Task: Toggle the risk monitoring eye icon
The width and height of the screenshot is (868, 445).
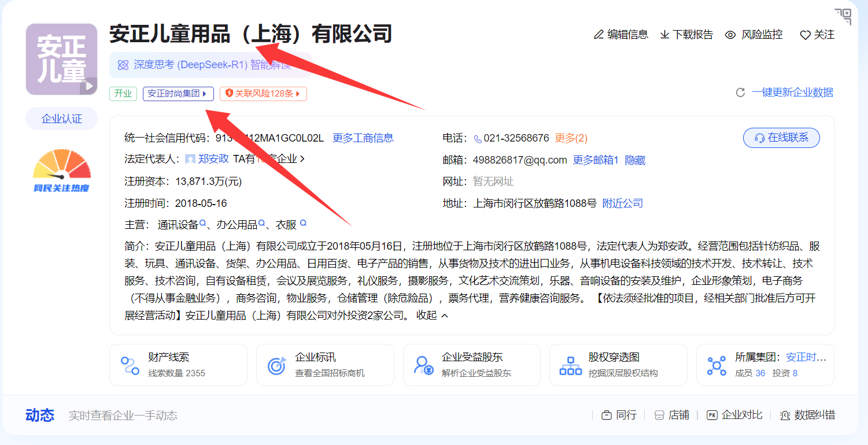Action: (730, 35)
